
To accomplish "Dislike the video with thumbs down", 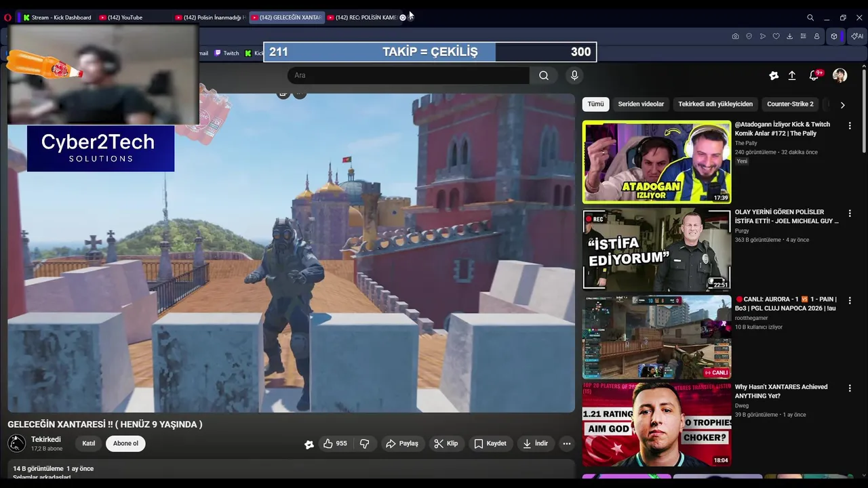I will pos(364,443).
